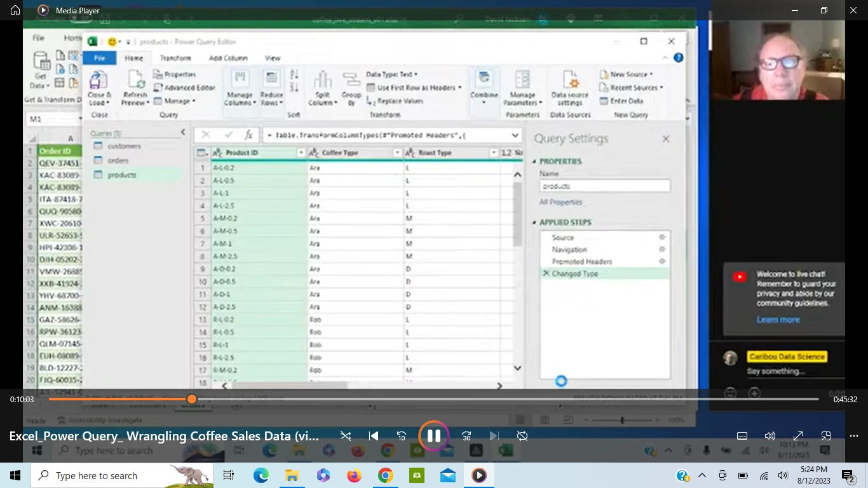Viewport: 868px width, 488px height.
Task: Toggle subtitles in Media Player
Action: point(742,436)
